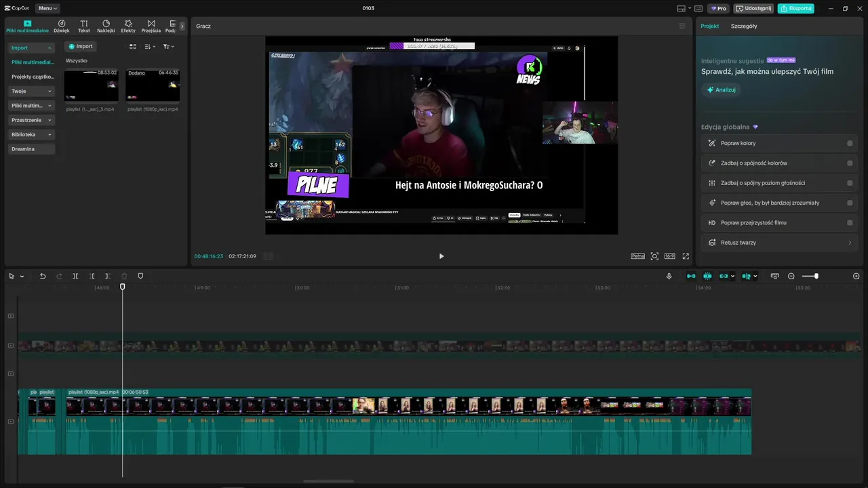Open the Przejścia transitions panel
868x488 pixels.
click(x=151, y=26)
